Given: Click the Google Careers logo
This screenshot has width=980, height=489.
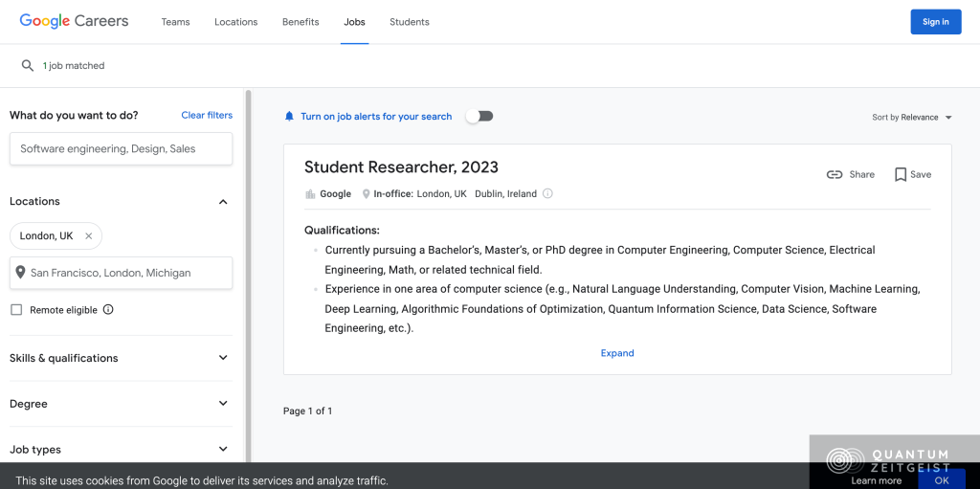Looking at the screenshot, I should point(74,21).
